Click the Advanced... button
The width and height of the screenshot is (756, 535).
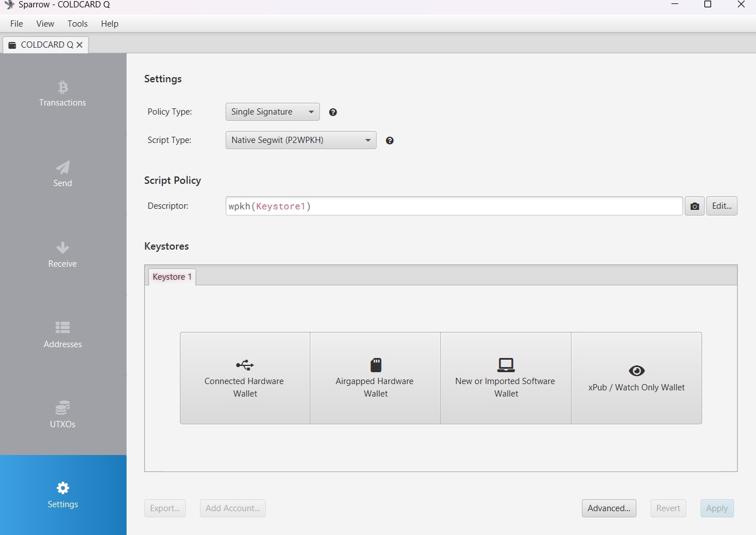coord(609,508)
